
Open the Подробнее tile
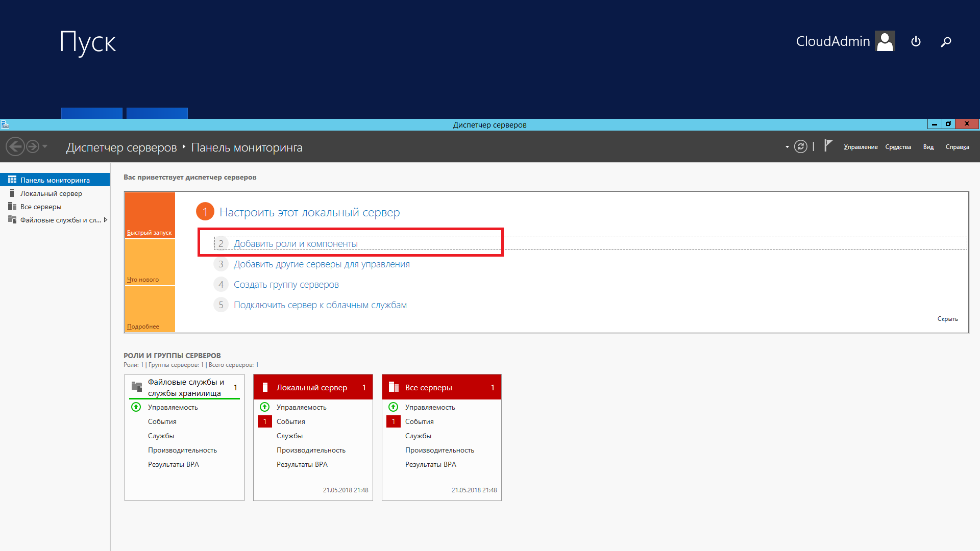pos(150,309)
